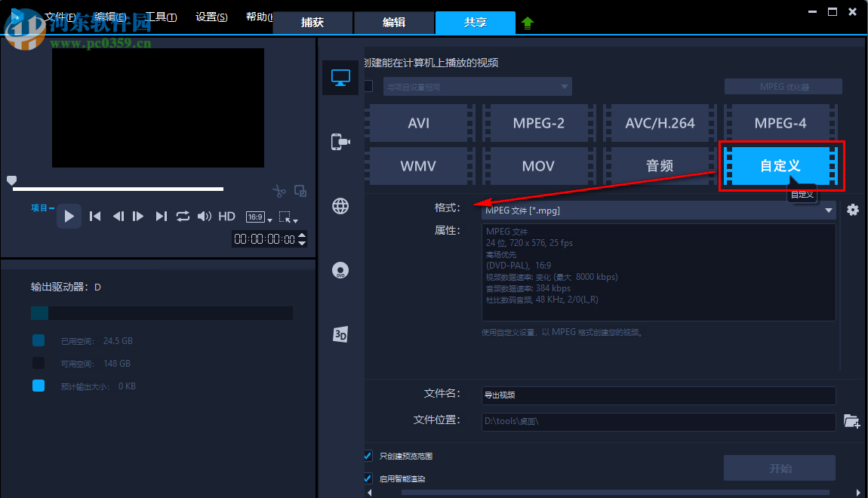
Task: Enable HD preview mode
Action: [226, 216]
